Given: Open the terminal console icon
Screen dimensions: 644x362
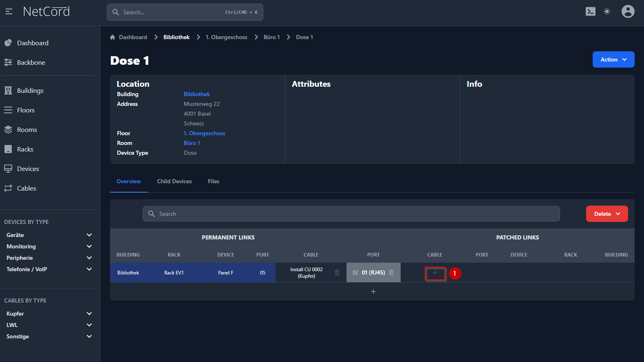Looking at the screenshot, I should pos(590,12).
